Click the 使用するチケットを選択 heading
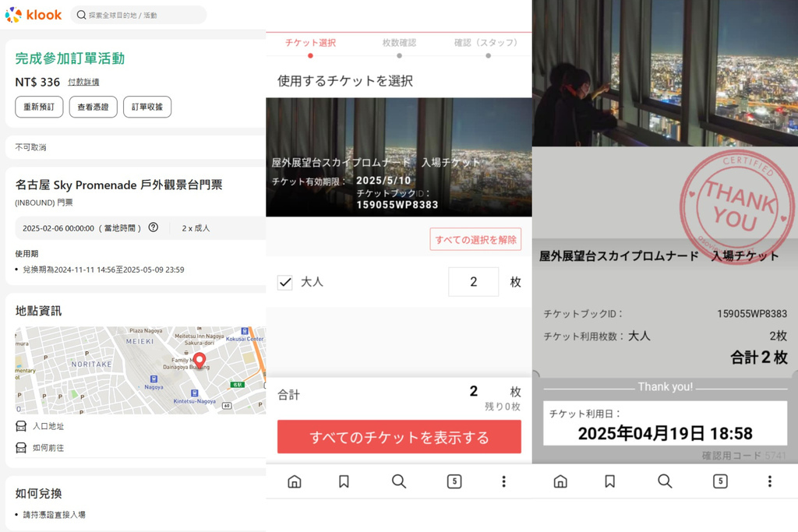Image resolution: width=798 pixels, height=532 pixels. click(x=345, y=81)
